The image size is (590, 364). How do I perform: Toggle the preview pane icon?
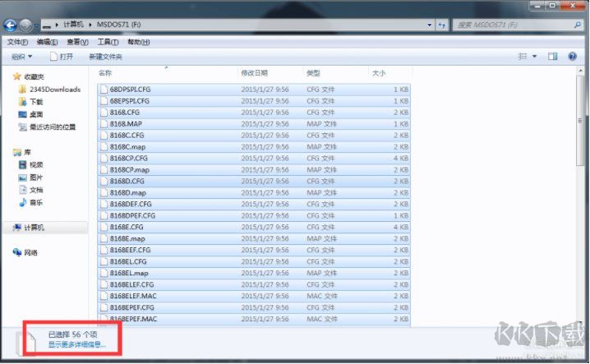click(552, 57)
